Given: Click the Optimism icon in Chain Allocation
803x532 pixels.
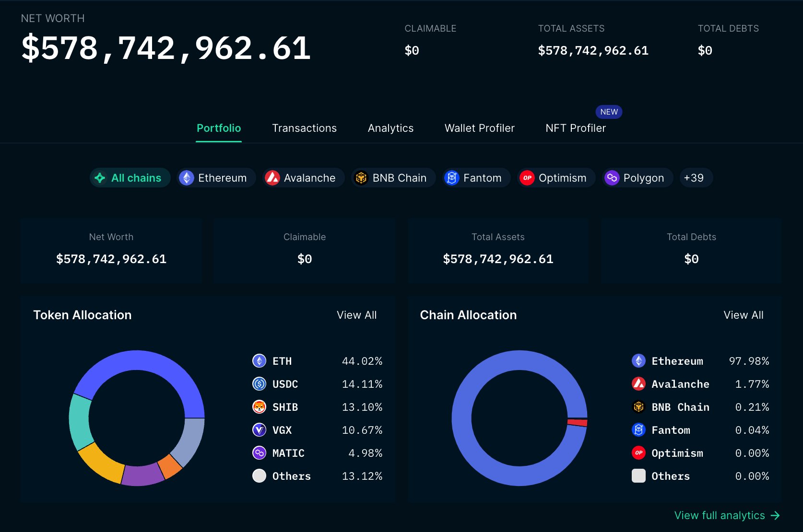Looking at the screenshot, I should point(638,453).
